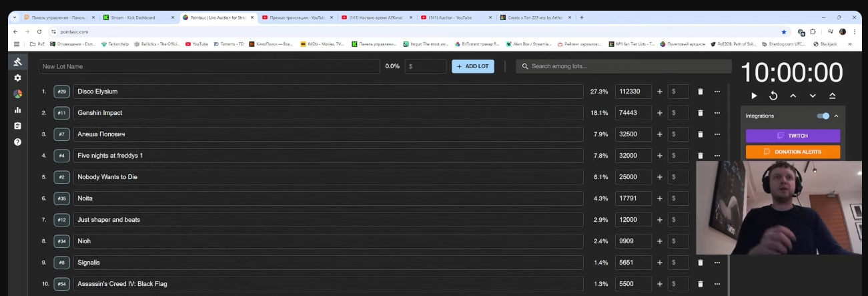This screenshot has height=296, width=868.
Task: Collapse the Integrations panel chevron
Action: [x=836, y=116]
